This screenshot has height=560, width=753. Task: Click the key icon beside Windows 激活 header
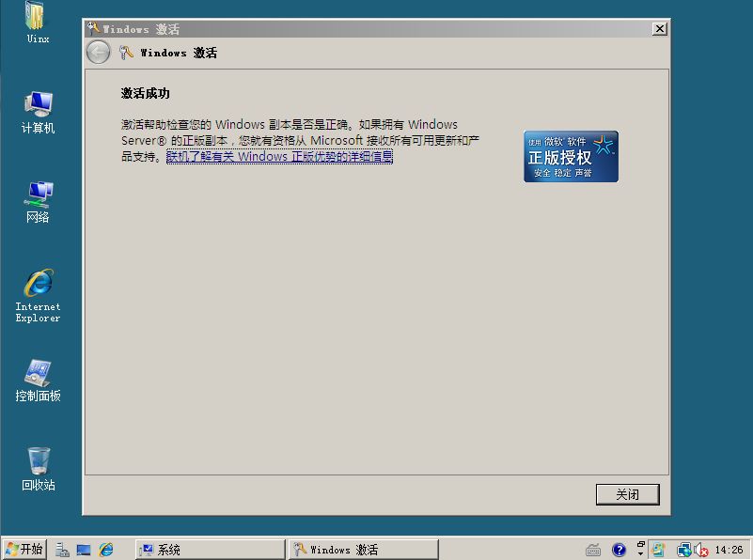126,53
